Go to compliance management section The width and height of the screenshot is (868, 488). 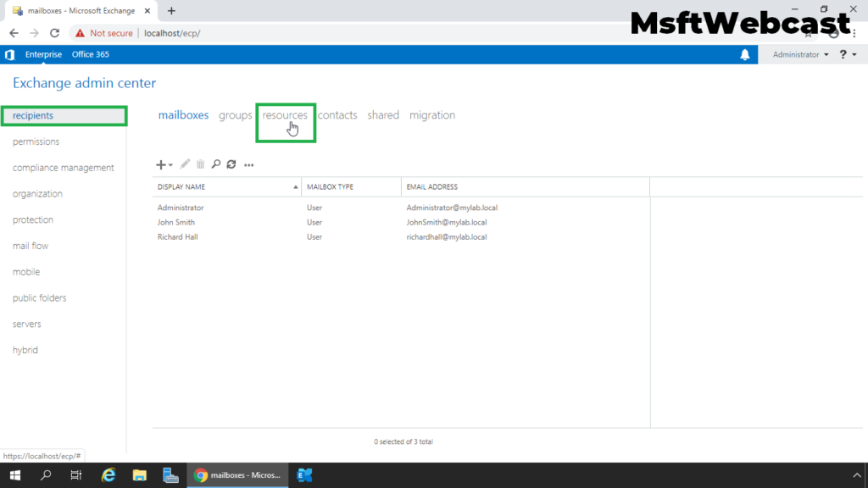[63, 168]
